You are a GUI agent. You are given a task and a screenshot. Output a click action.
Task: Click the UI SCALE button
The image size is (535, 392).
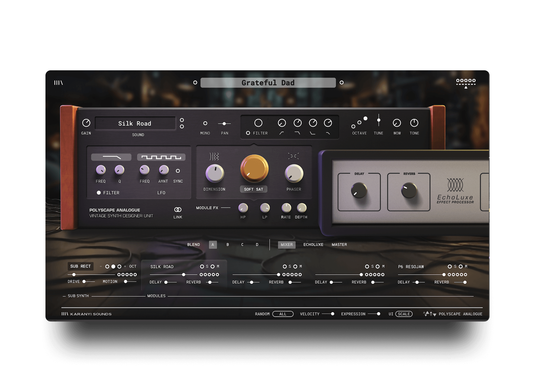pos(404,314)
